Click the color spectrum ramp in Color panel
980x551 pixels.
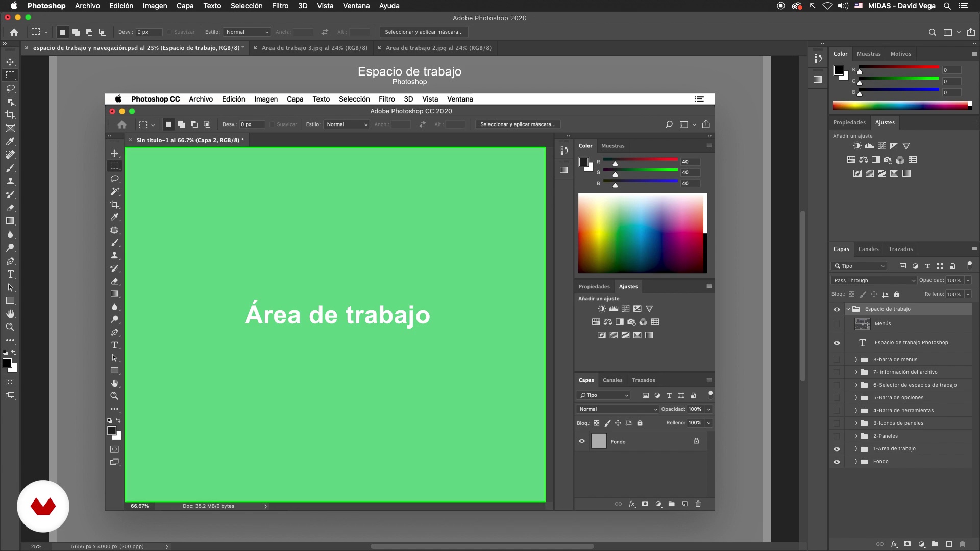(901, 106)
